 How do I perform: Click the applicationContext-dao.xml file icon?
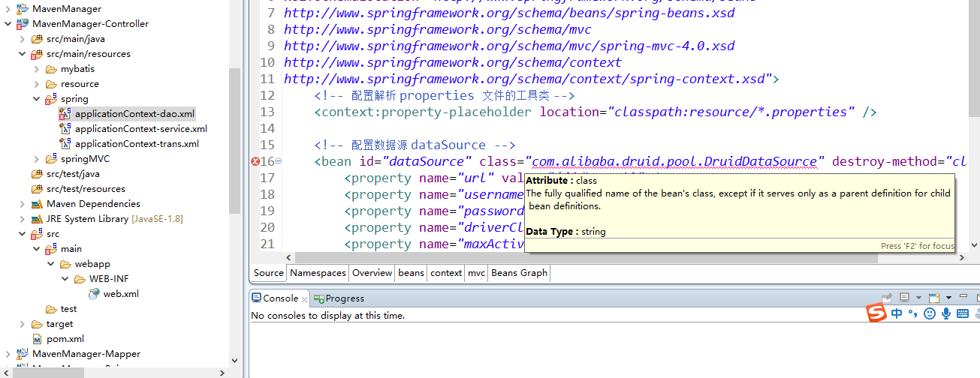point(65,114)
